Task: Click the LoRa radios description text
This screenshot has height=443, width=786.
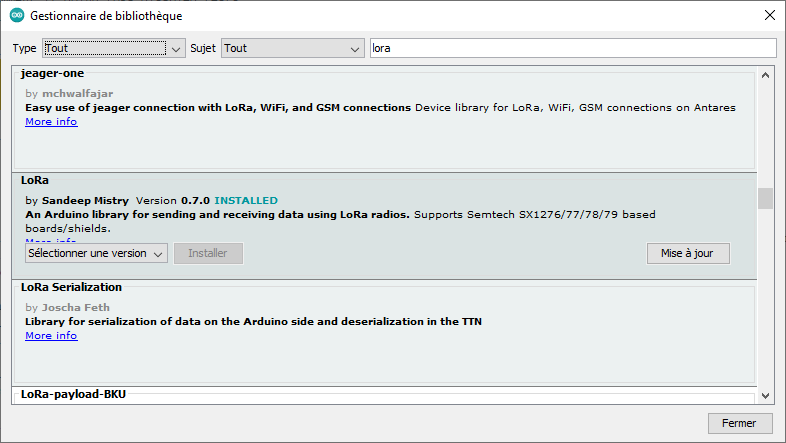Action: [340, 222]
